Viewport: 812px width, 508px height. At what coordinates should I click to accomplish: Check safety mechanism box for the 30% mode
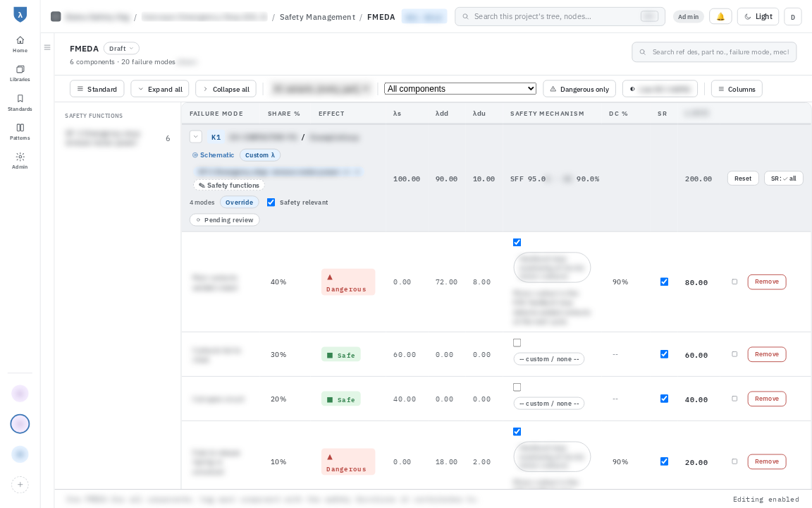[517, 343]
